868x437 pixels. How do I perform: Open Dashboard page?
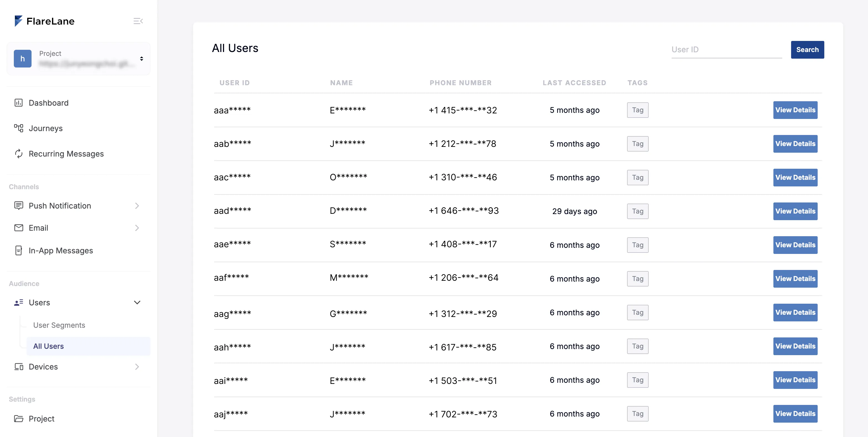pos(48,103)
